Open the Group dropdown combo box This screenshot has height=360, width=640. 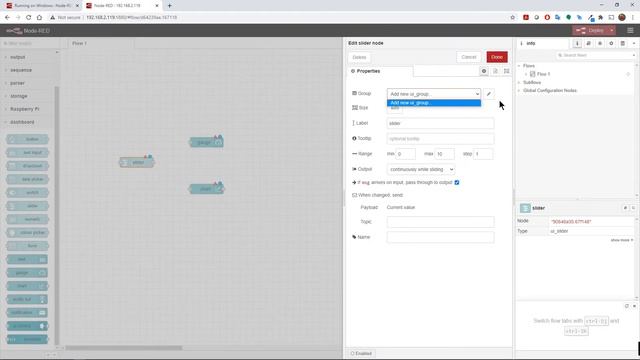[434, 94]
